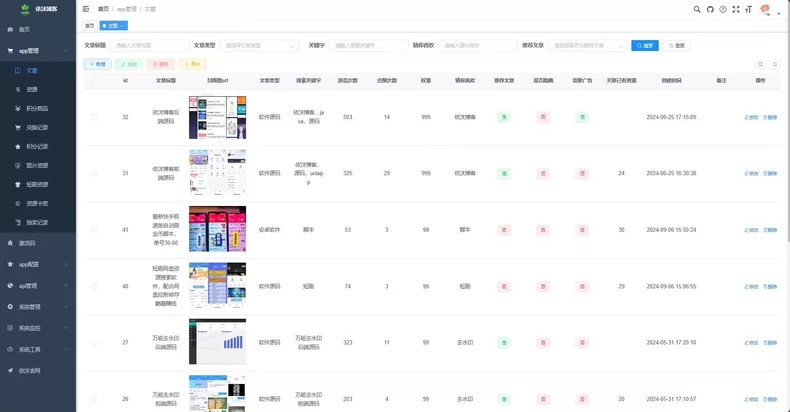Open the 文章类型 dropdown filter
The width and height of the screenshot is (790, 412).
coord(259,45)
